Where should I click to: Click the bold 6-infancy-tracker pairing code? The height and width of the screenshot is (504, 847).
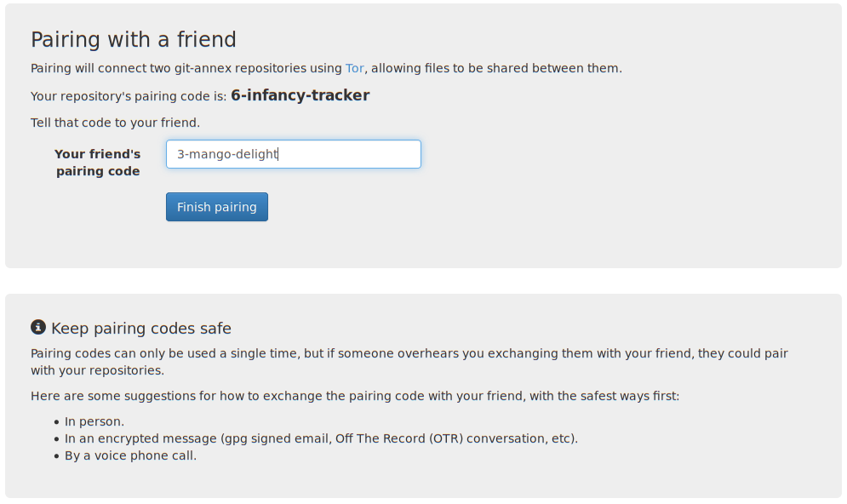click(300, 95)
